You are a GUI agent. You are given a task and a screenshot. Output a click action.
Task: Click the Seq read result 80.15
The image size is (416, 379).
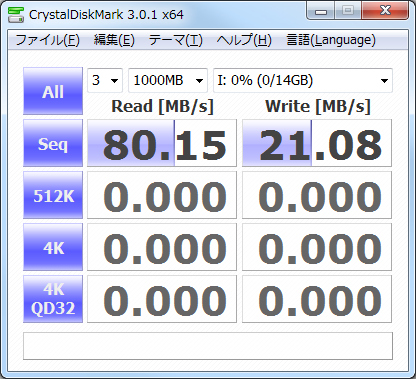[x=162, y=143]
